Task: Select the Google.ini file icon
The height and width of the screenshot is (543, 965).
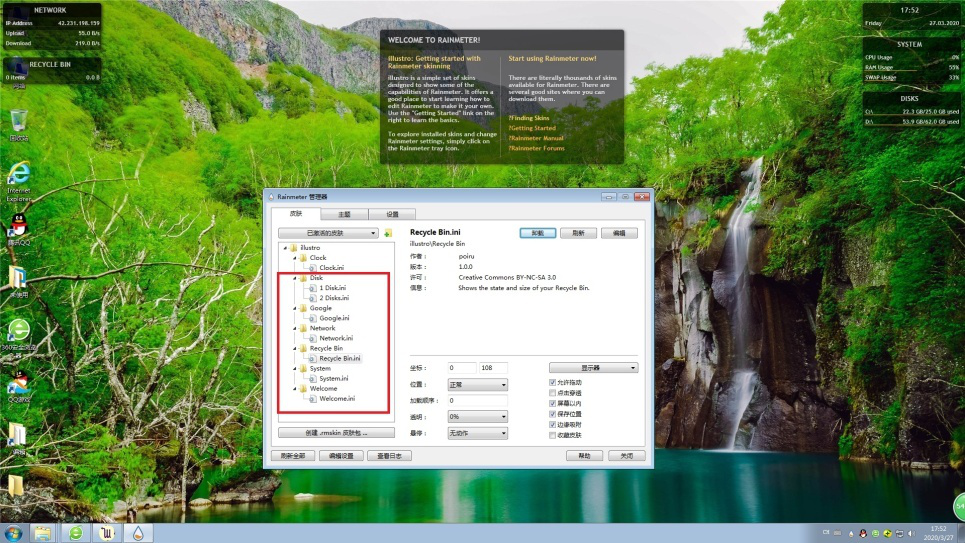Action: coord(313,318)
